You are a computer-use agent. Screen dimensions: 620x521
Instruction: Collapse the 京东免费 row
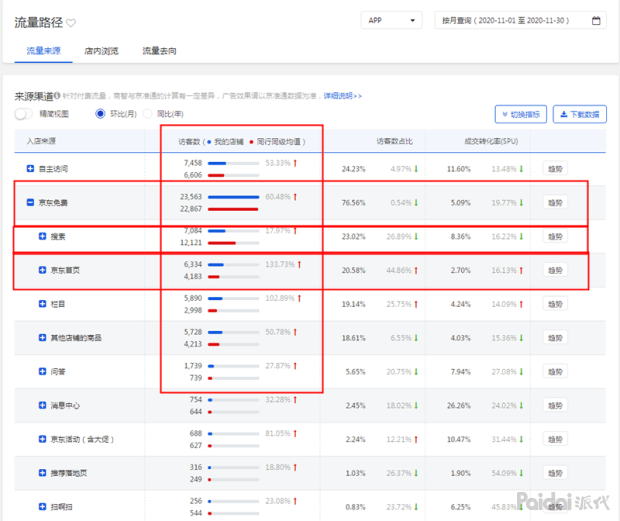pyautogui.click(x=30, y=202)
